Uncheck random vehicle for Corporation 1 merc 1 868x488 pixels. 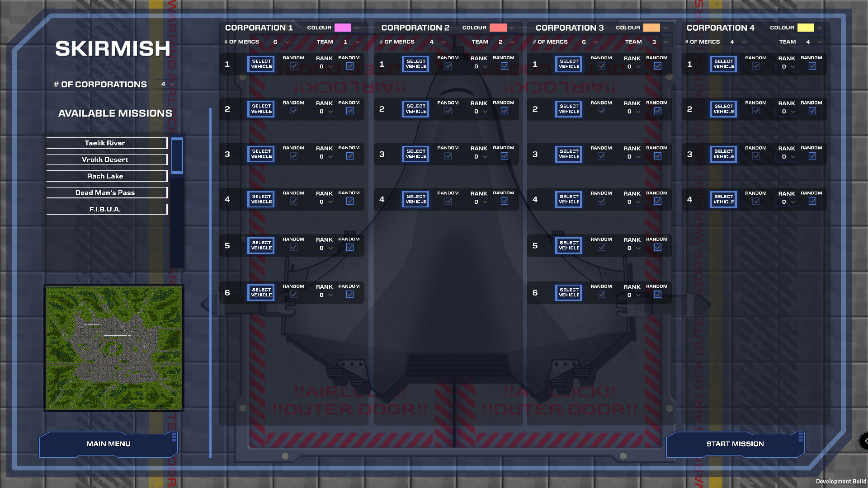click(x=293, y=66)
